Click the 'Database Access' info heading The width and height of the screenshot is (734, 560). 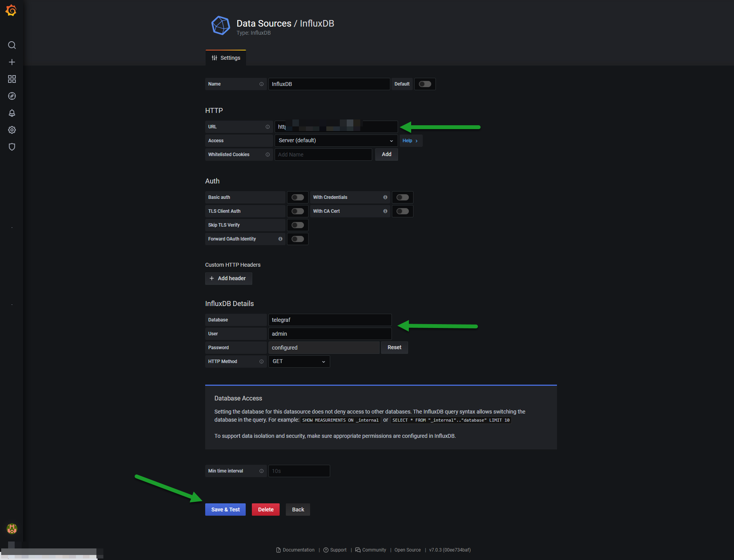point(238,399)
